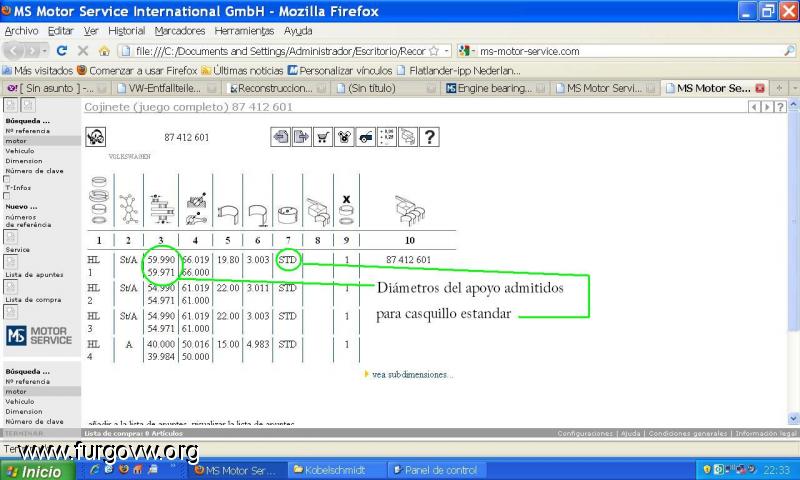Open the engine block icon in catalog toolbar

point(344,137)
